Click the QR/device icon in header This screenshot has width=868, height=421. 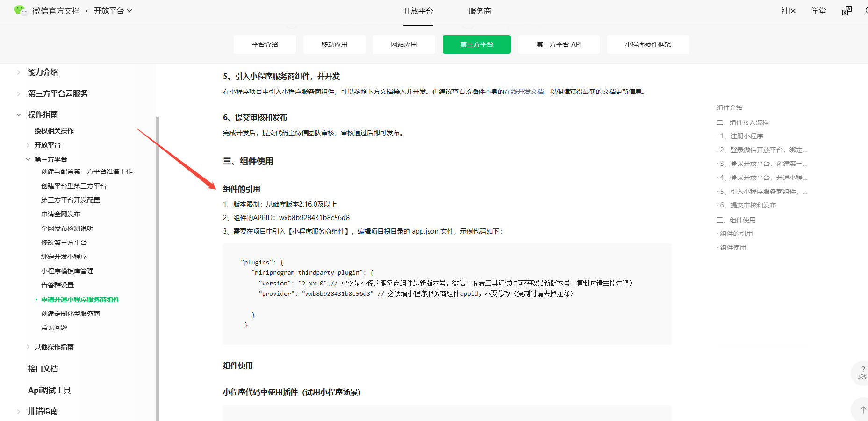coord(846,11)
